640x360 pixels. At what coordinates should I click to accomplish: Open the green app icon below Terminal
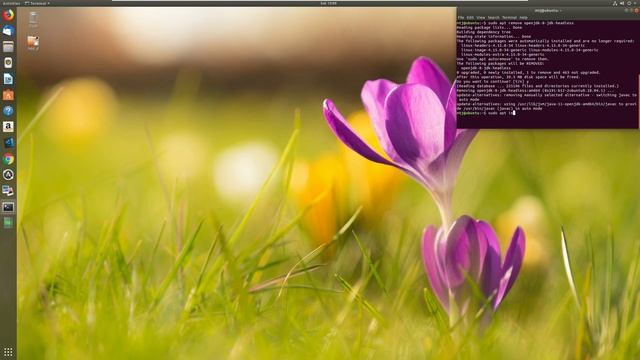[x=8, y=223]
